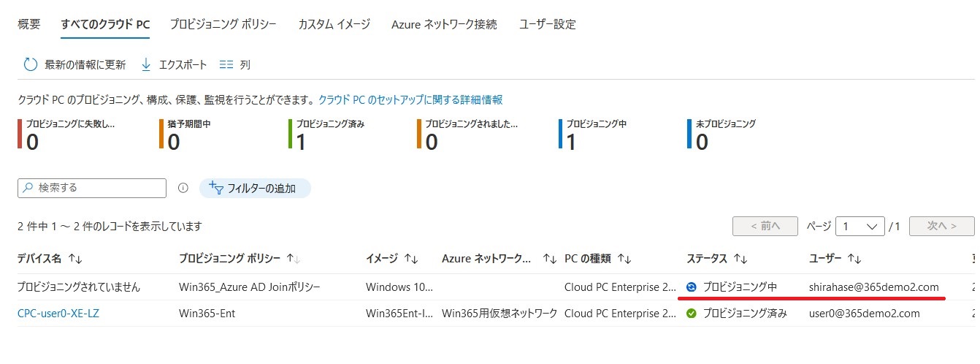Sort by ステータス column arrows
Viewport: 980px width, 364px height.
tap(740, 259)
